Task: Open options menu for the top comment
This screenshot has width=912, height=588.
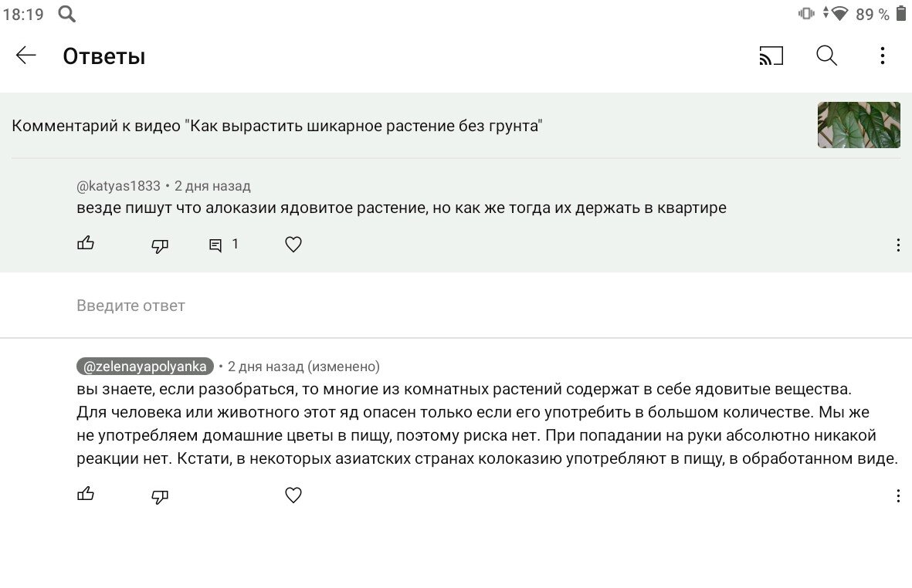Action: (898, 245)
